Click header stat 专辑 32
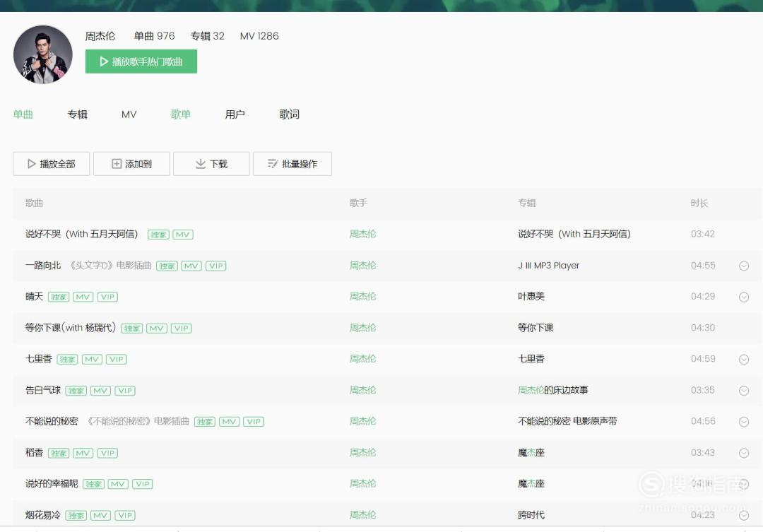Screen dimensions: 763x532 [x=208, y=36]
